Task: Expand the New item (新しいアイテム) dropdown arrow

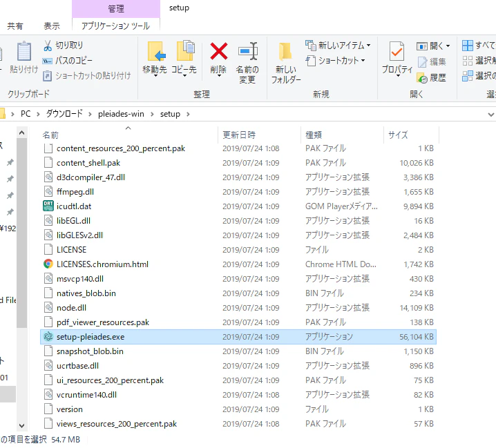Action: coord(368,46)
